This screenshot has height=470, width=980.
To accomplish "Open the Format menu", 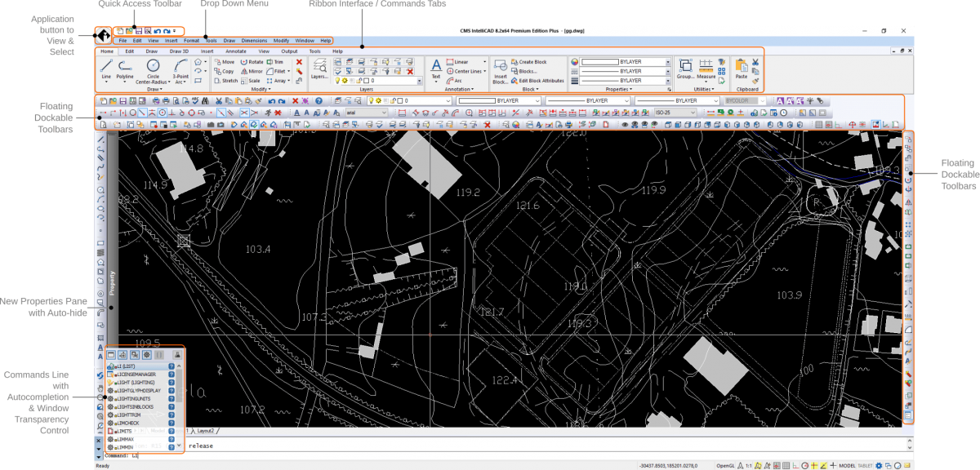I will 192,39.
